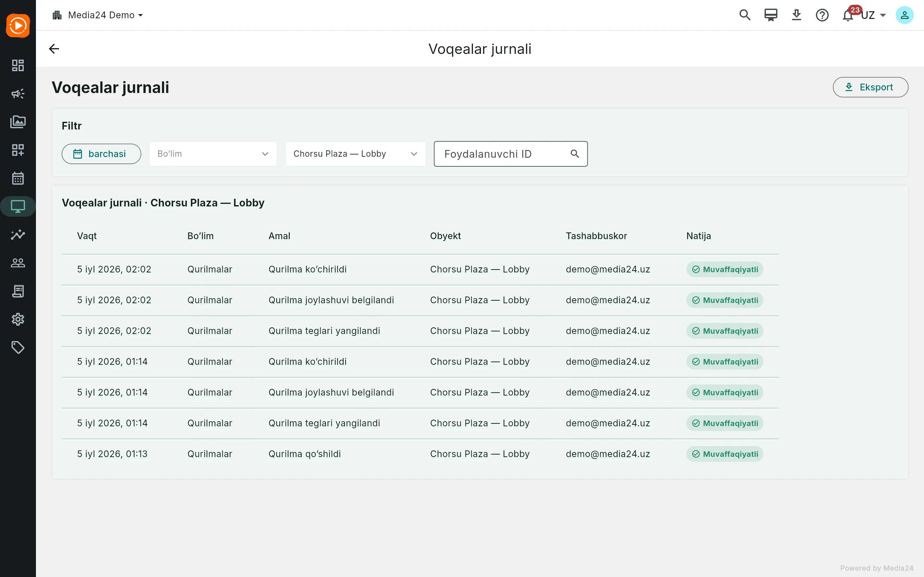
Task: Focus the Foydalanuvchi ID search field
Action: 511,154
